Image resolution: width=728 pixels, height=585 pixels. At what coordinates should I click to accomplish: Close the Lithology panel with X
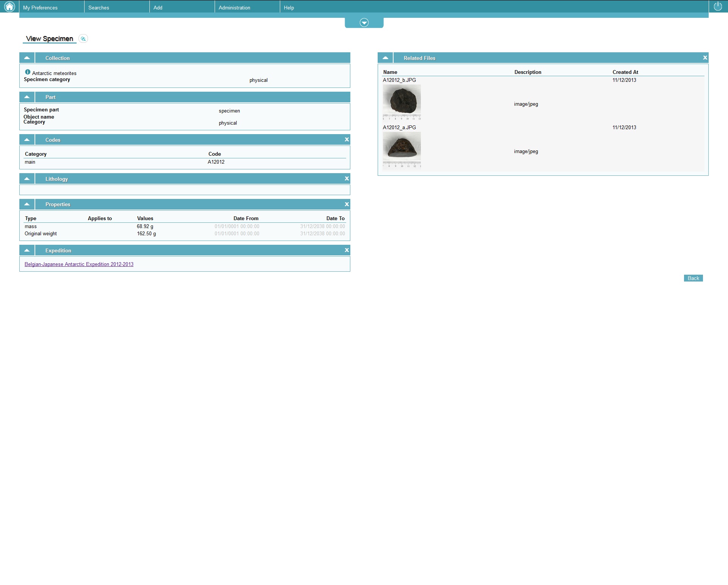pyautogui.click(x=347, y=179)
